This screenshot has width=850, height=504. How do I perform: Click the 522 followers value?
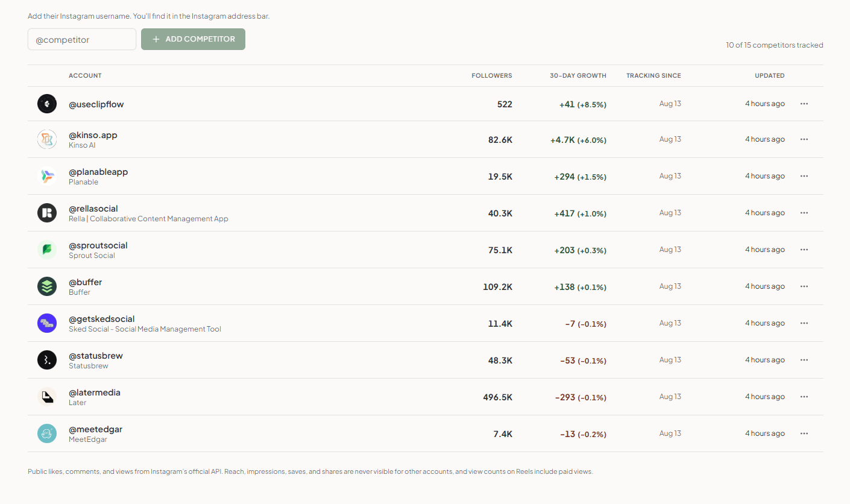pos(505,104)
